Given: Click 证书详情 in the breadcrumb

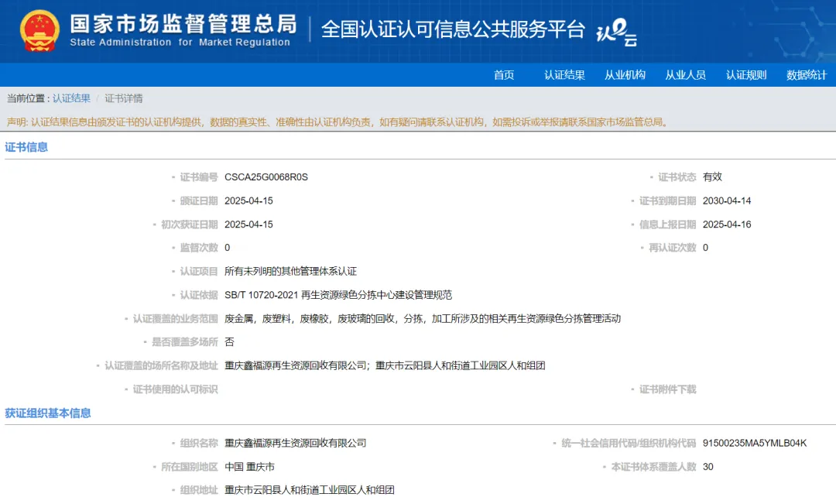Looking at the screenshot, I should 124,98.
